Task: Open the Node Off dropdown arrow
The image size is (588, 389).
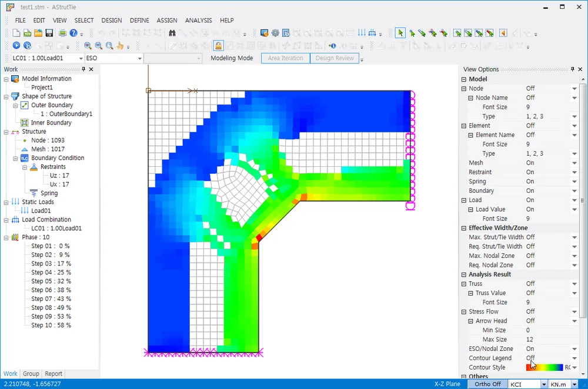Action: point(574,89)
